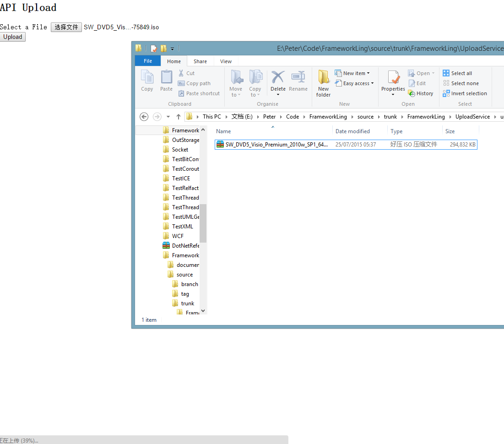Select the WCF folder in tree
The height and width of the screenshot is (444, 504).
click(x=173, y=236)
